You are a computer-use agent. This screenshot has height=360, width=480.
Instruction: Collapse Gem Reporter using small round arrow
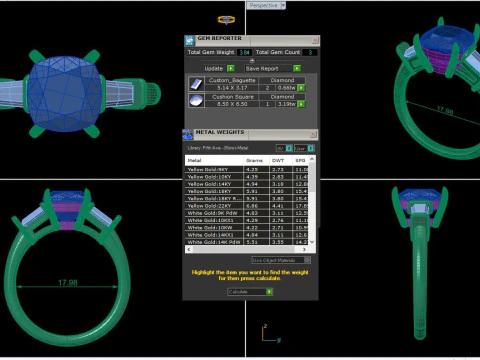click(x=252, y=61)
